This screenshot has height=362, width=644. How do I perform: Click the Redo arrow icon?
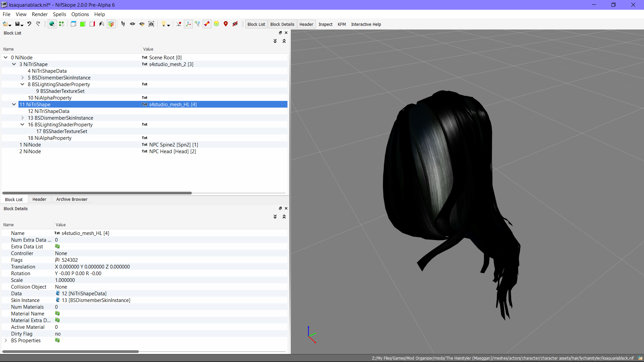click(x=38, y=24)
